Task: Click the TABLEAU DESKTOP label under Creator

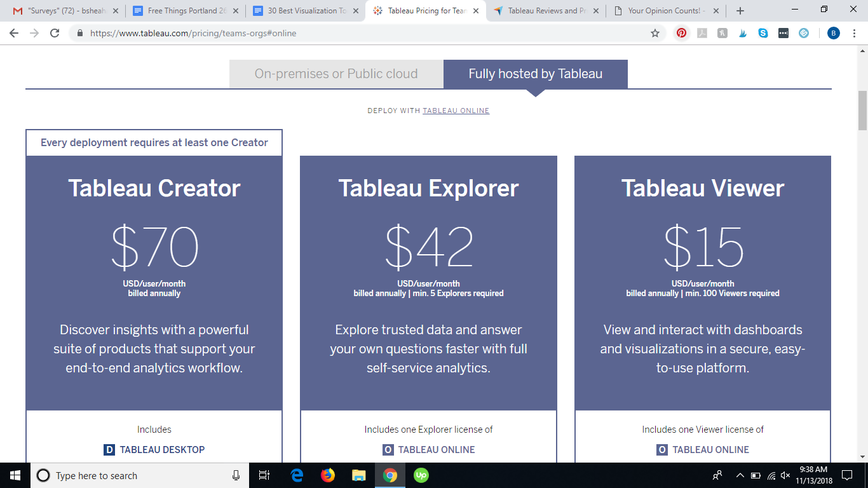Action: click(163, 450)
